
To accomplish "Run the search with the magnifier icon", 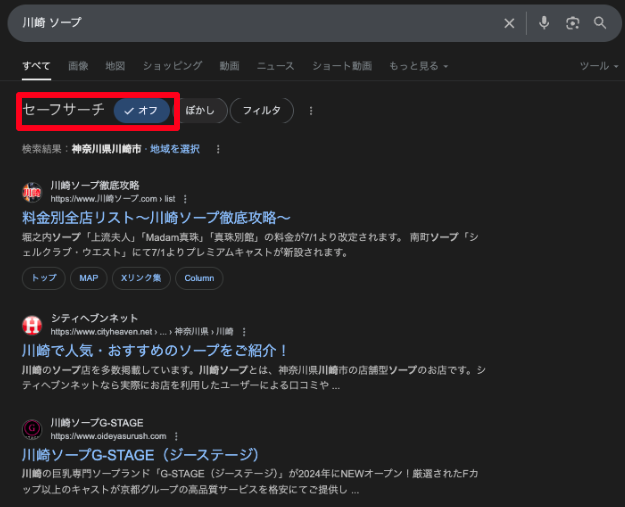I will click(x=600, y=23).
